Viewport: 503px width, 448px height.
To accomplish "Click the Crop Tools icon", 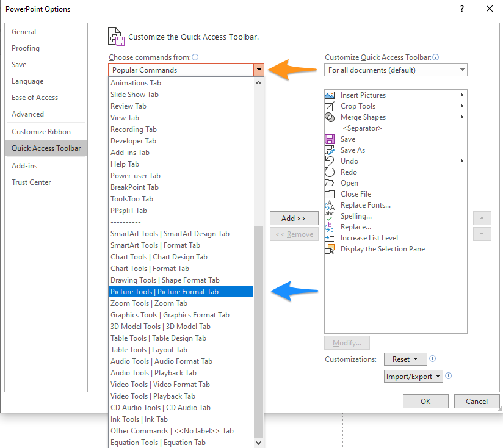I will 330,106.
